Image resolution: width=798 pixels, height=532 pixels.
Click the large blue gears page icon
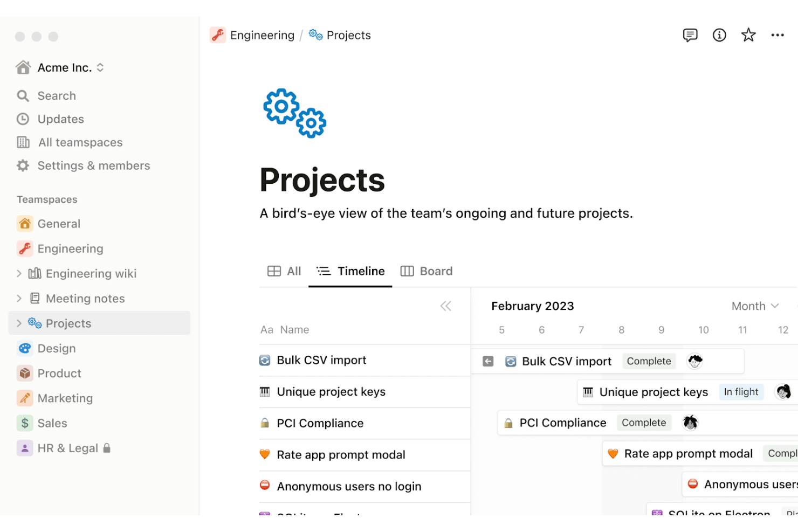(294, 113)
